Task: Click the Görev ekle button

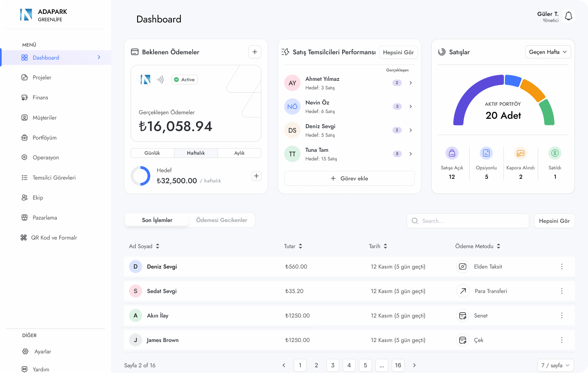Action: (349, 178)
